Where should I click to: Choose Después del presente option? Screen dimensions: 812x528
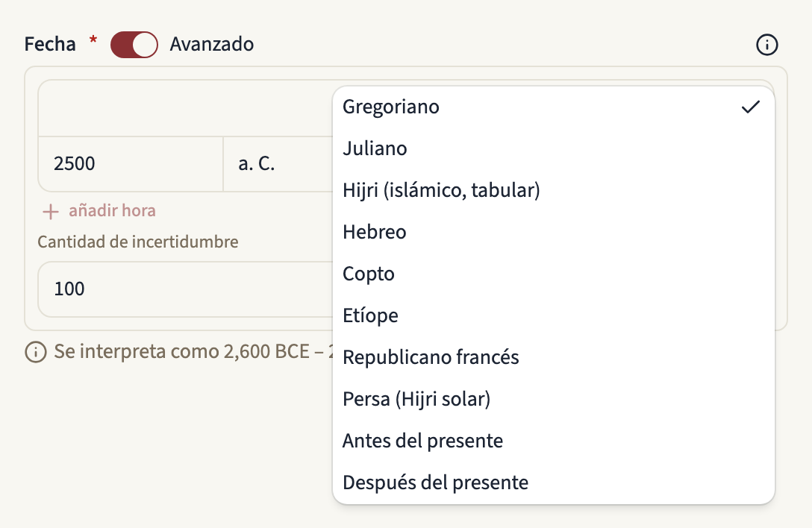[x=554, y=483]
